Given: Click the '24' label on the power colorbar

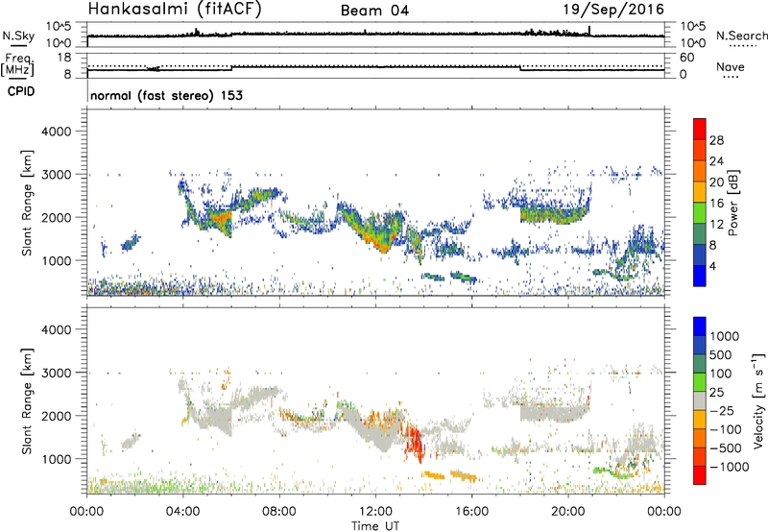Looking at the screenshot, I should pos(716,161).
